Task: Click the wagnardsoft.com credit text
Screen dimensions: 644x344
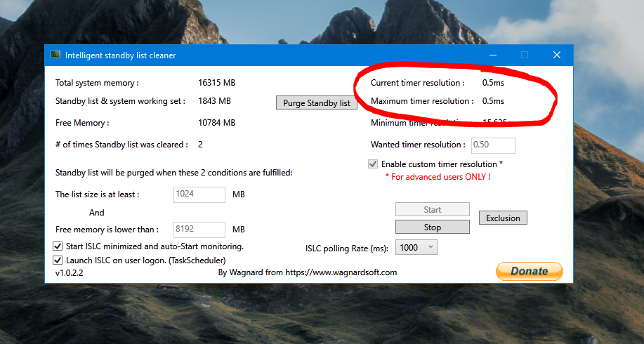Action: (x=308, y=272)
